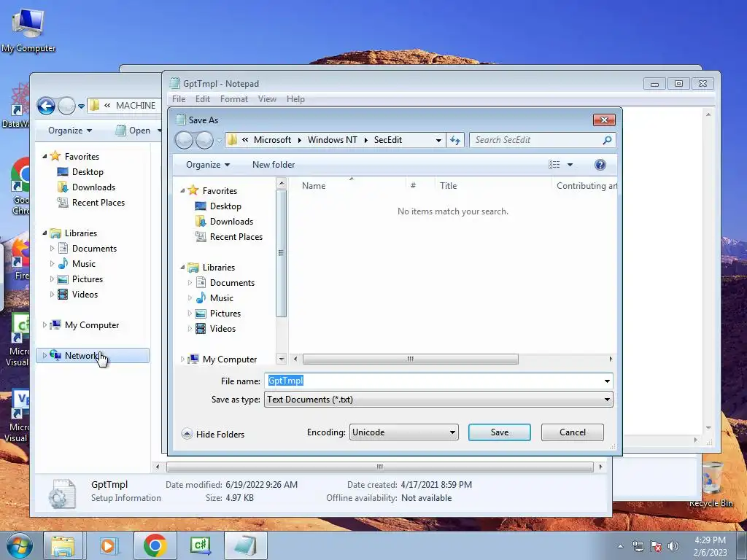Expand My Computer in Save As tree
The image size is (747, 560).
tap(182, 359)
